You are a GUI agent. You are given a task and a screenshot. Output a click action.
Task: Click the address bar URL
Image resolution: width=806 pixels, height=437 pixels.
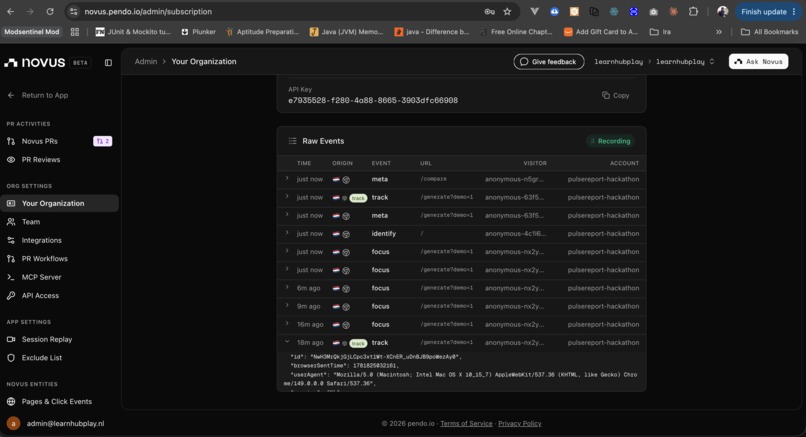(x=148, y=11)
